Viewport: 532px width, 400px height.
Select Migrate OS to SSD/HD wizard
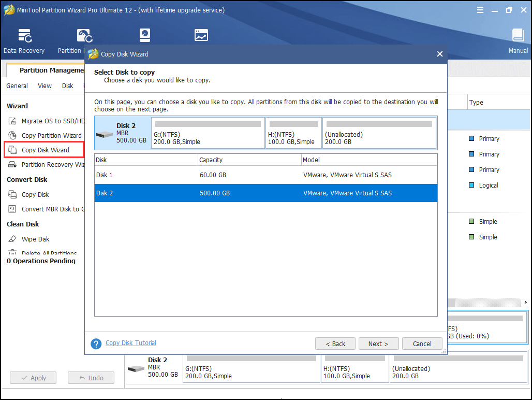(x=52, y=121)
